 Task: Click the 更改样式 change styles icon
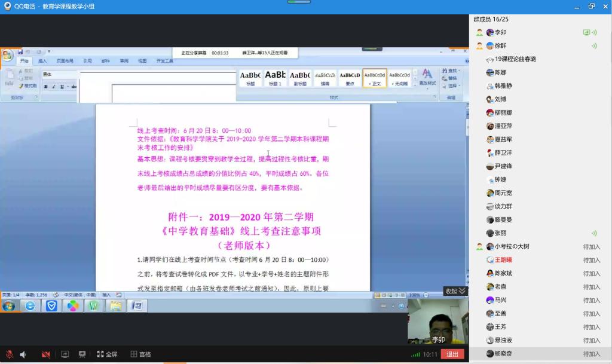tap(427, 75)
